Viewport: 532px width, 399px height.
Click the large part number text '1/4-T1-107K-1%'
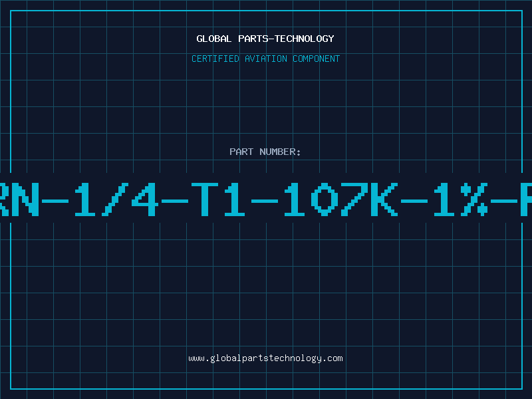click(281, 199)
